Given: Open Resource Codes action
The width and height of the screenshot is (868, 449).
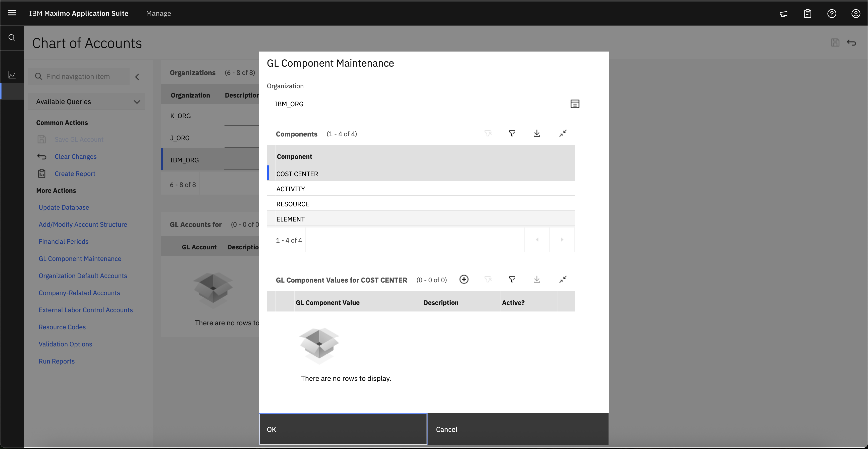Looking at the screenshot, I should point(62,327).
